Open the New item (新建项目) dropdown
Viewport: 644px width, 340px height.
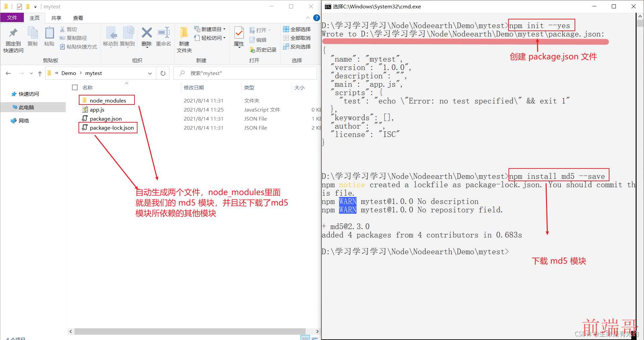coord(210,29)
